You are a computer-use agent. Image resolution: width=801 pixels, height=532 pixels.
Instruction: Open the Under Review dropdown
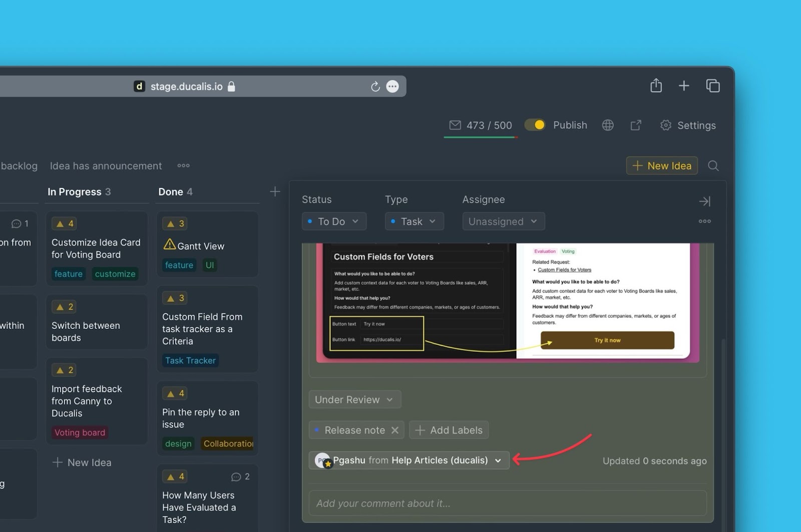click(x=354, y=400)
